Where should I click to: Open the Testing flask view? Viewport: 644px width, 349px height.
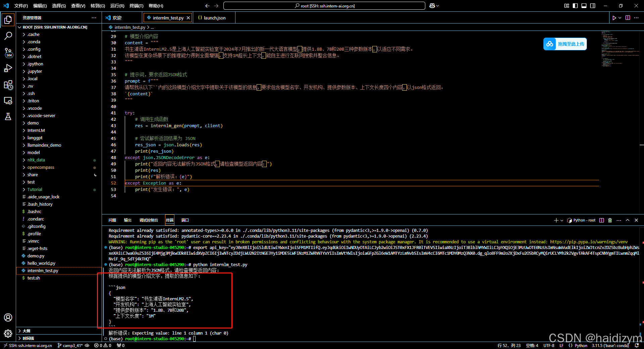[8, 116]
